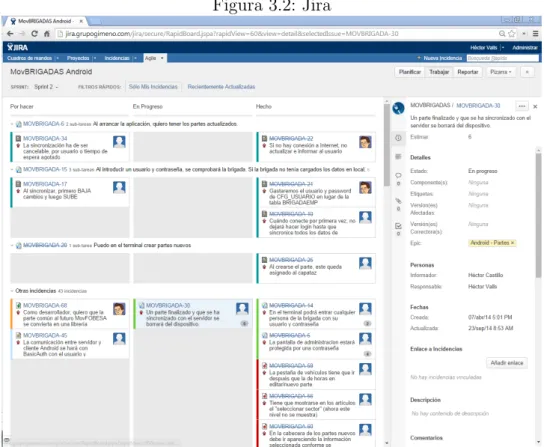
Task: Jump to sub-tasks icon in issue sidebar
Action: pyautogui.click(x=398, y=226)
